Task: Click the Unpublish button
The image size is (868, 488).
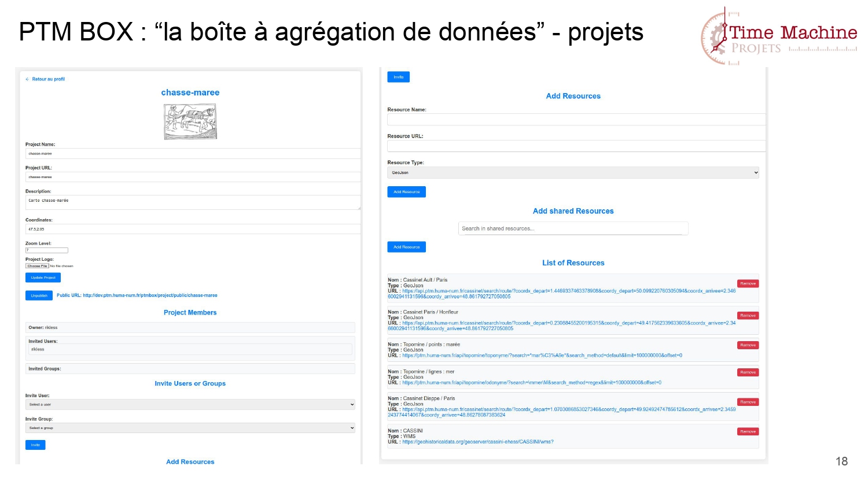Action: (39, 295)
